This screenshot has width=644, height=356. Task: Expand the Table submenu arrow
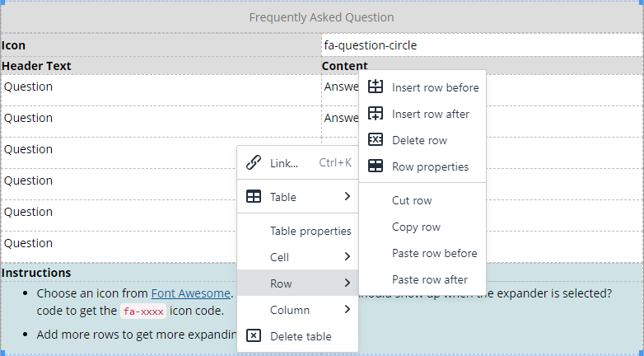(x=348, y=197)
